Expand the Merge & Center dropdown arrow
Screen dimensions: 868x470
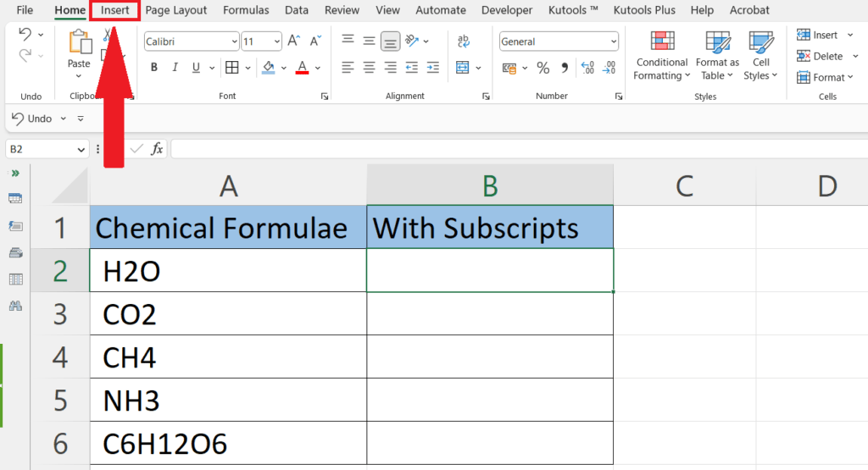point(478,68)
